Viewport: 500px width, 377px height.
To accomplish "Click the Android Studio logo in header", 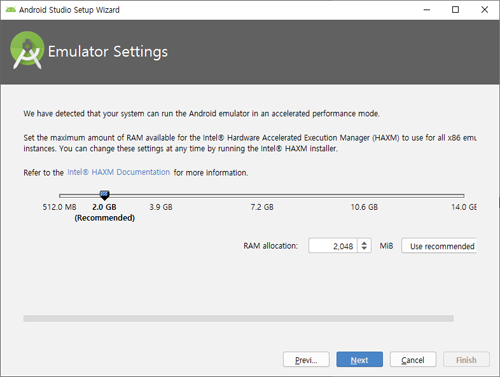I will tap(27, 50).
